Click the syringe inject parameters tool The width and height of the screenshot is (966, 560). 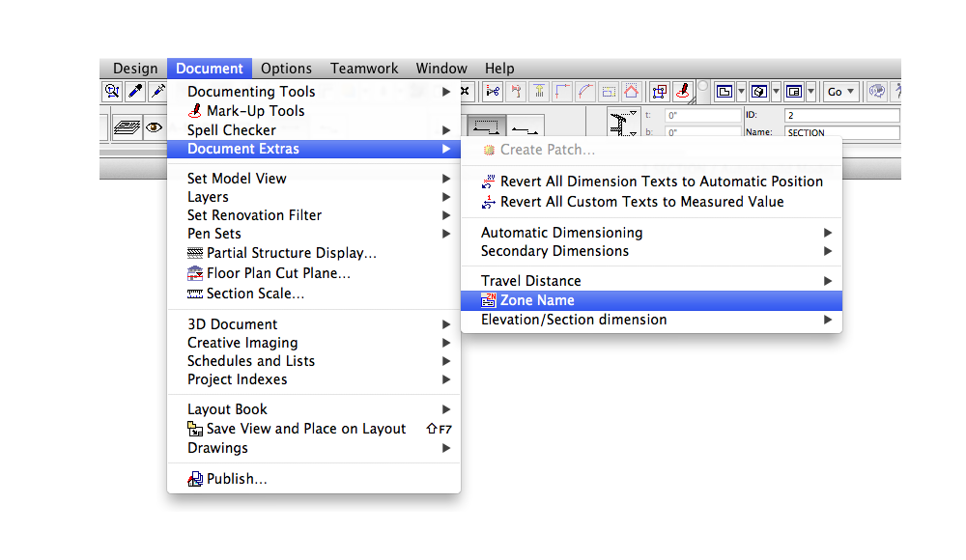point(157,92)
